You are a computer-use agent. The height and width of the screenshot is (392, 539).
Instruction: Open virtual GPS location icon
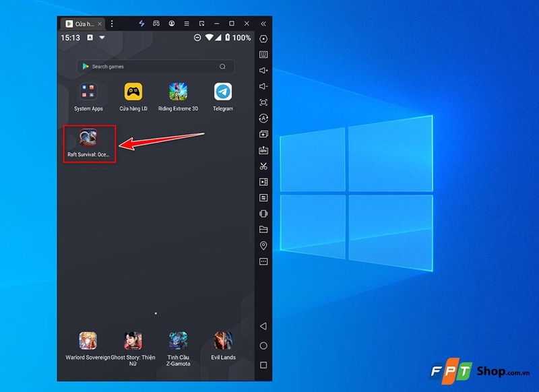coord(263,245)
